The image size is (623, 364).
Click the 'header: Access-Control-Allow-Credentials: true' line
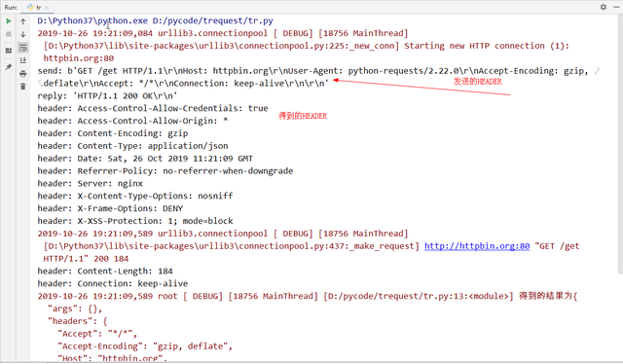coord(153,108)
